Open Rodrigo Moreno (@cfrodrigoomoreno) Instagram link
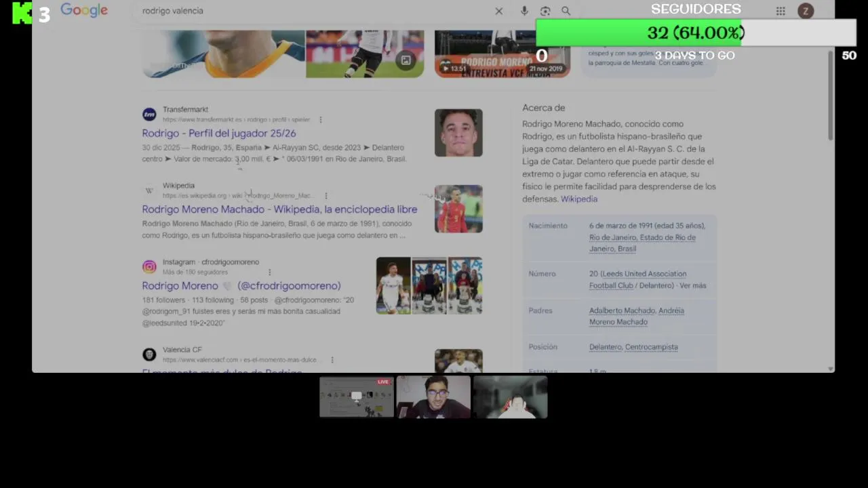 point(241,286)
